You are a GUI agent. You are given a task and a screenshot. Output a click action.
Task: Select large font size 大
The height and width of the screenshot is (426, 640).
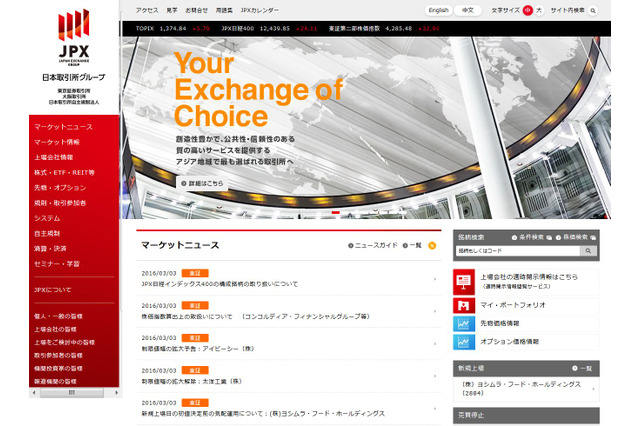(539, 11)
